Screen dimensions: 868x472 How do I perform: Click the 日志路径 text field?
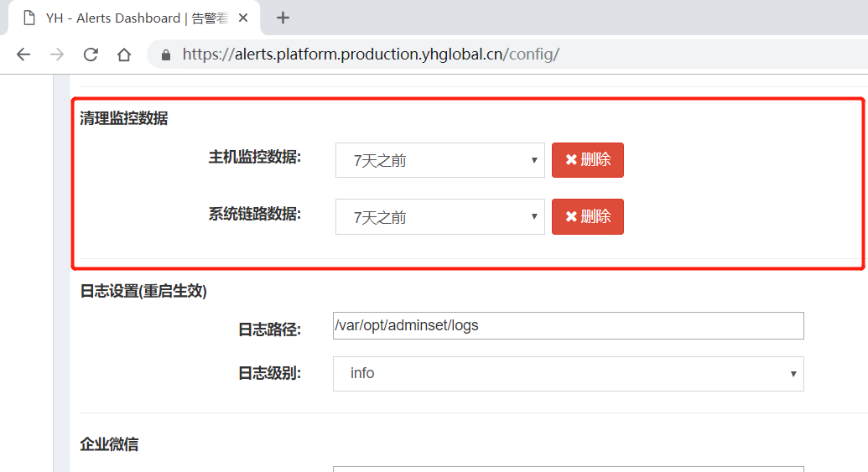point(568,325)
